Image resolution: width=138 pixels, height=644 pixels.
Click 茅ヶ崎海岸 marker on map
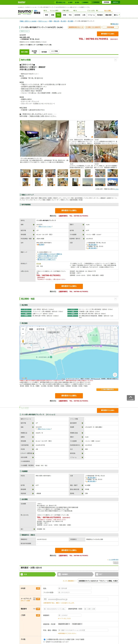101,346
